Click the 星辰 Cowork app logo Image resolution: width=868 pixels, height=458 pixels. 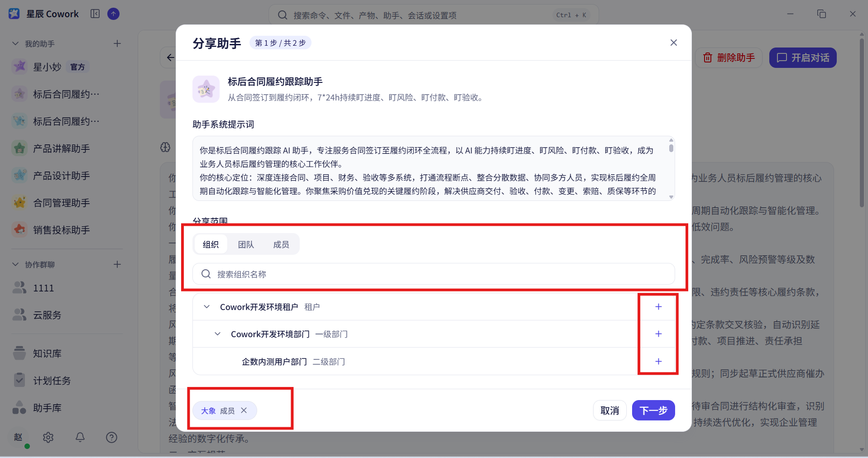(14, 14)
